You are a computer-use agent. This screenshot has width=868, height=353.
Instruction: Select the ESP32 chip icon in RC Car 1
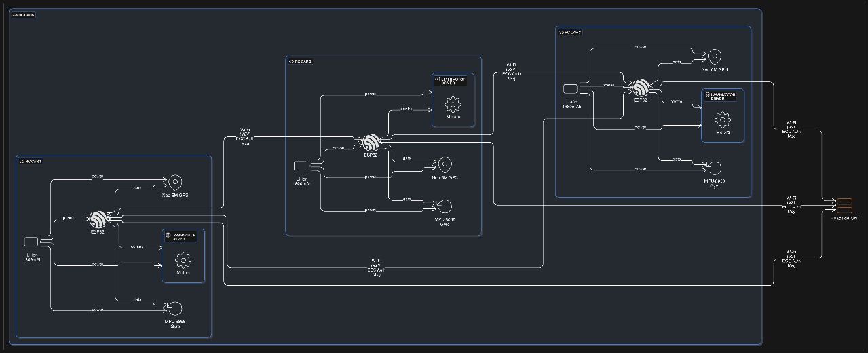point(99,219)
